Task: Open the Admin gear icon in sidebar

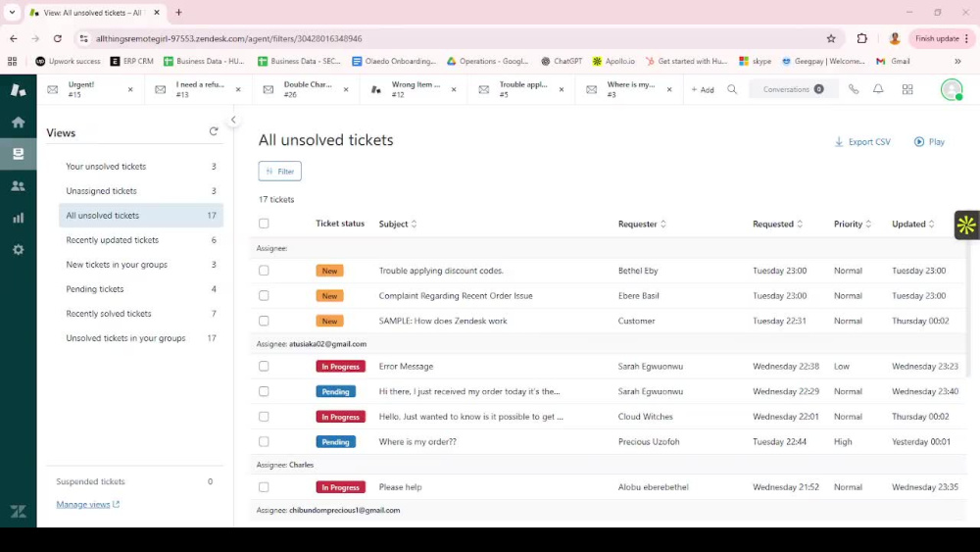Action: point(18,249)
